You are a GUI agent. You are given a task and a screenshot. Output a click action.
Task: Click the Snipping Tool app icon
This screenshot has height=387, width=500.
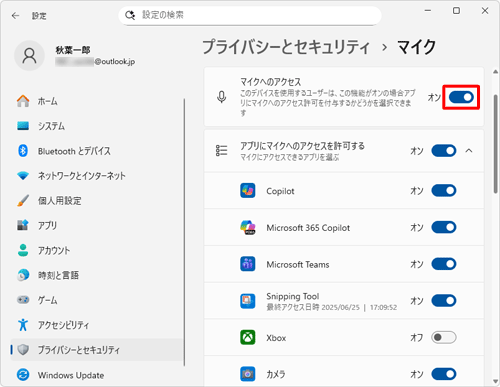[248, 301]
